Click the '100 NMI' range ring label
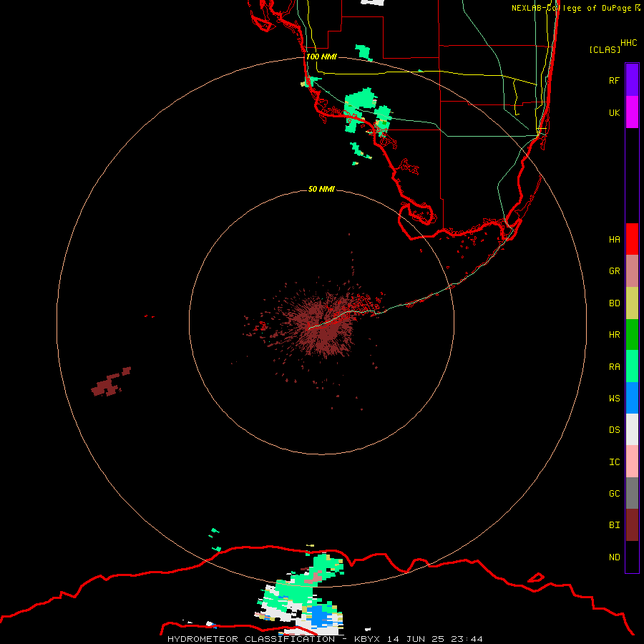644x644 pixels. 321,57
